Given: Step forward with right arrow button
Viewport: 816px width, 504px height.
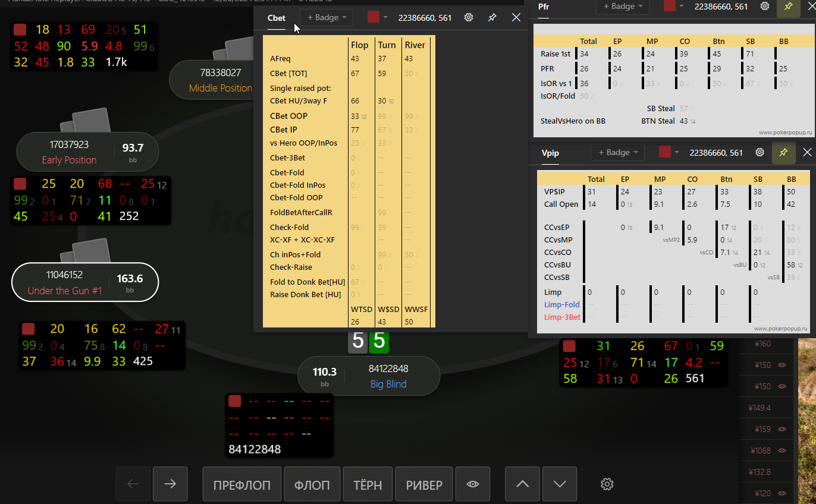Looking at the screenshot, I should pos(170,484).
